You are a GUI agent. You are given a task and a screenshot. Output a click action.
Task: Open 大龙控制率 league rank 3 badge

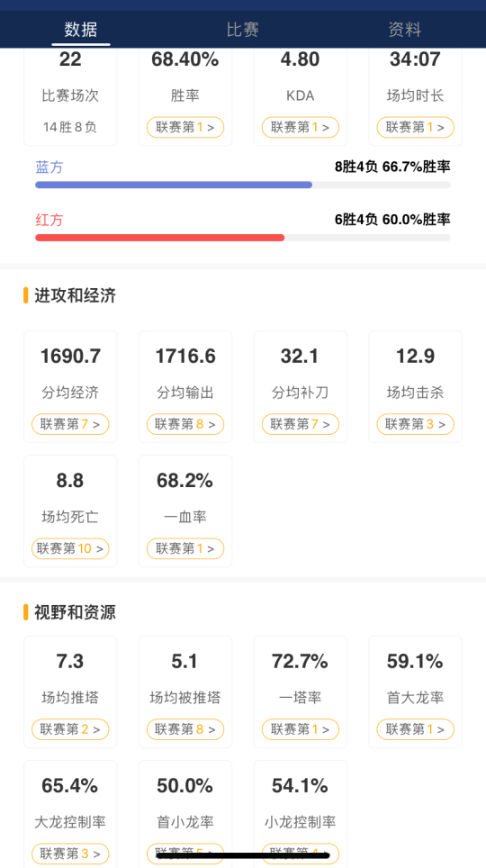click(70, 854)
